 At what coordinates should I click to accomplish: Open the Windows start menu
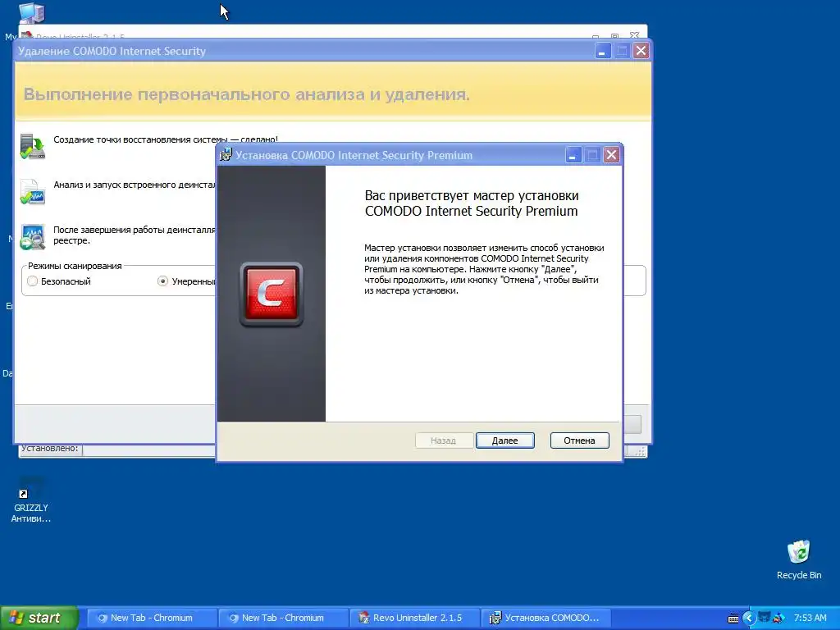(x=39, y=618)
